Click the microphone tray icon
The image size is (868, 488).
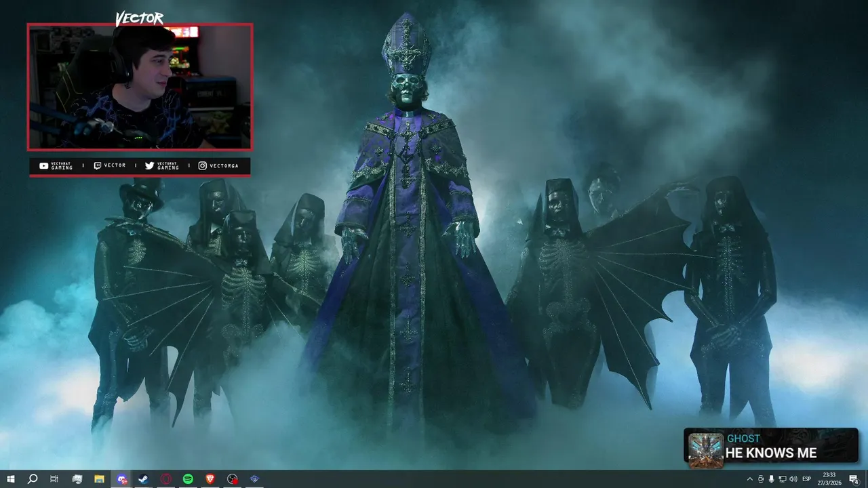point(772,479)
